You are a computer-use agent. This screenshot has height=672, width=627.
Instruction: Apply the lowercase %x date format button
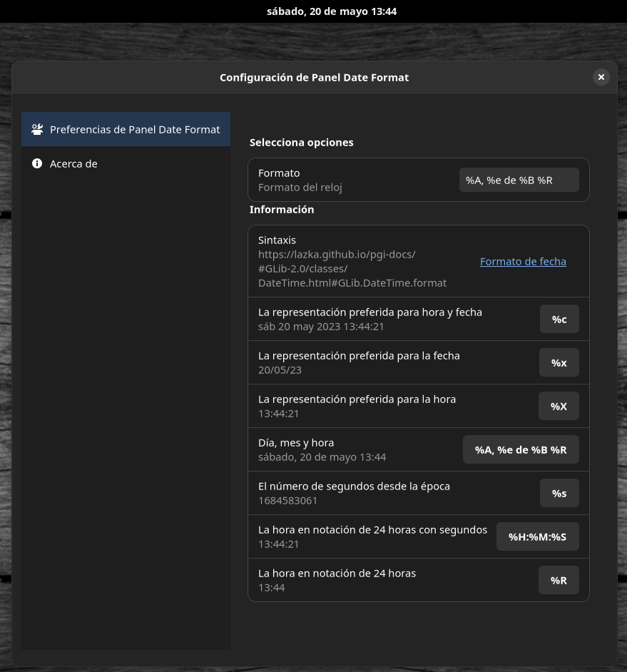click(559, 363)
